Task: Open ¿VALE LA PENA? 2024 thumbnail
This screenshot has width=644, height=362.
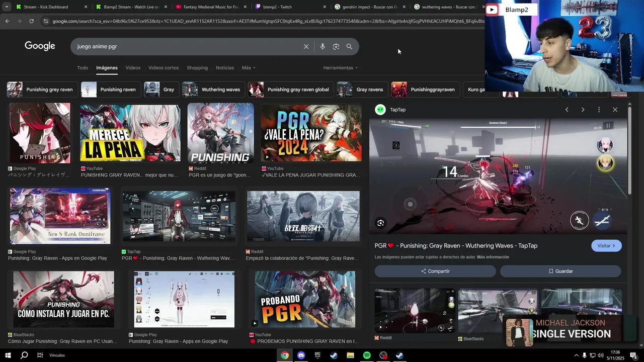Action: [311, 133]
